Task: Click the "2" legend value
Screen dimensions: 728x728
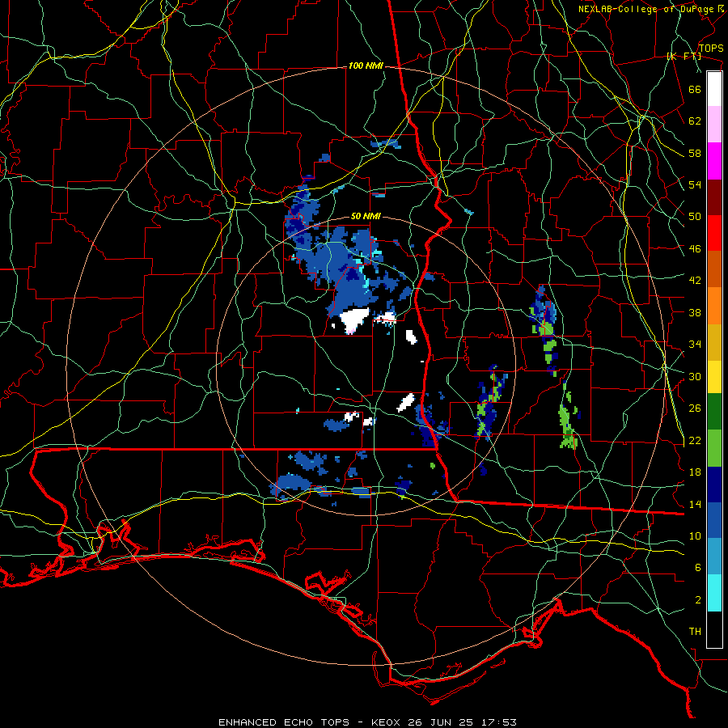Action: pos(698,600)
